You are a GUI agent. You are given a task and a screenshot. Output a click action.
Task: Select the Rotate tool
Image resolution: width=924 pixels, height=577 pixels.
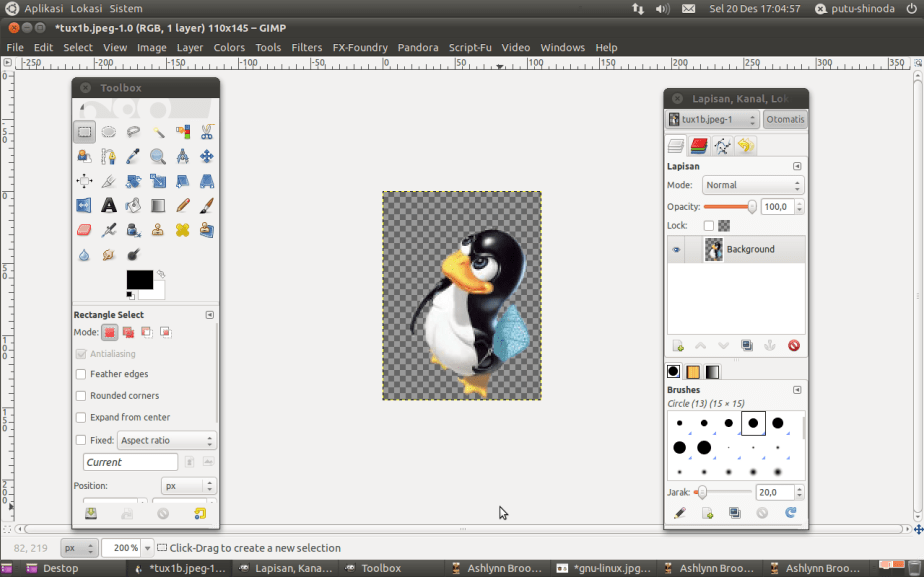(x=133, y=181)
